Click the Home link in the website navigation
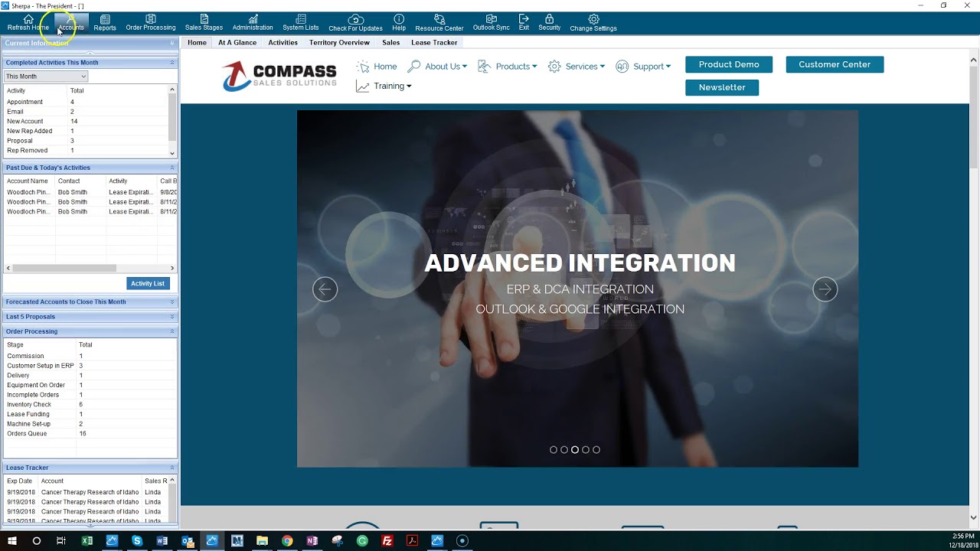The height and width of the screenshot is (551, 980). (x=377, y=67)
